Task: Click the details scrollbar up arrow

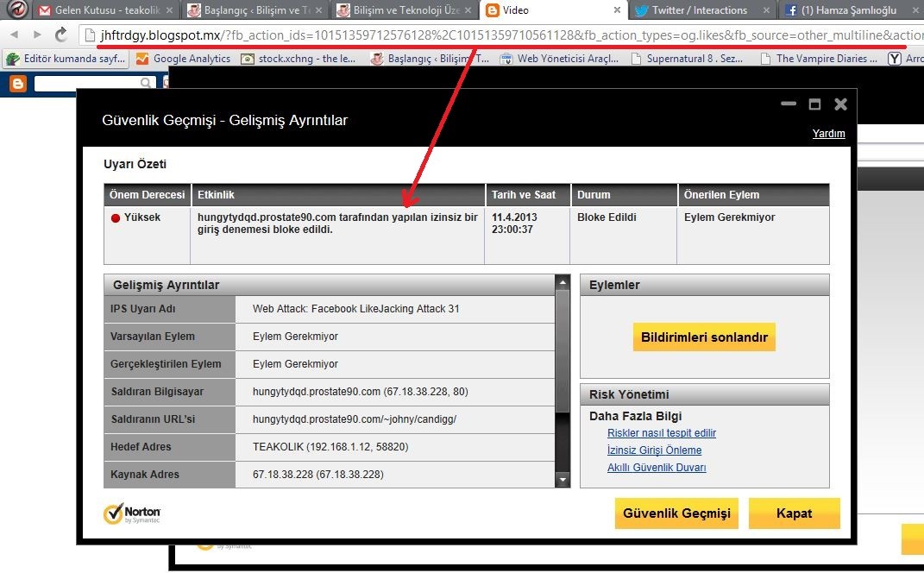Action: (563, 282)
